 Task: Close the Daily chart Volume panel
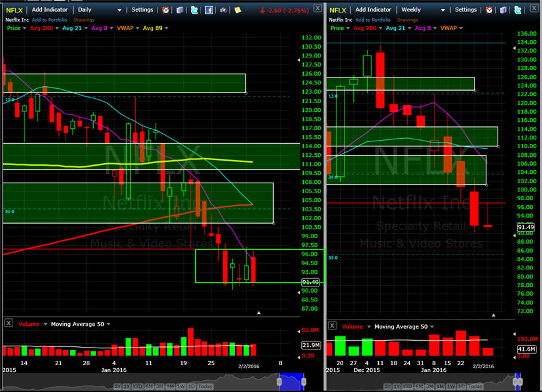click(9, 323)
